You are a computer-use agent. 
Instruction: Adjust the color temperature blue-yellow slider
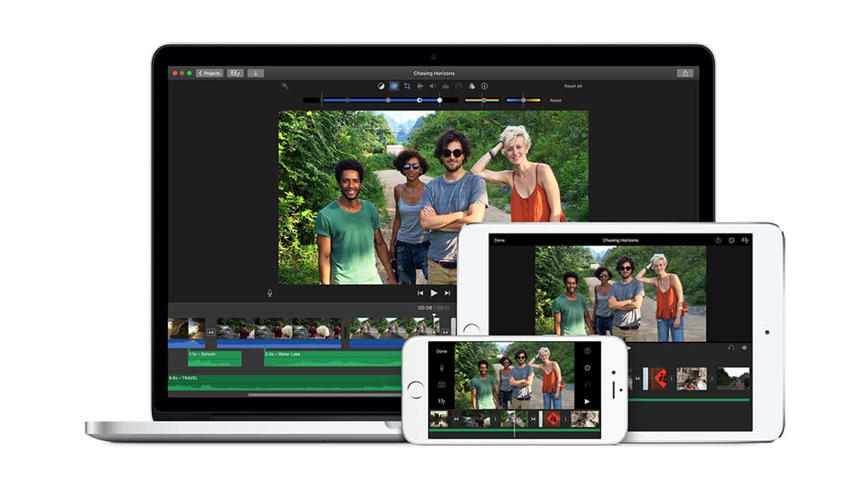524,100
